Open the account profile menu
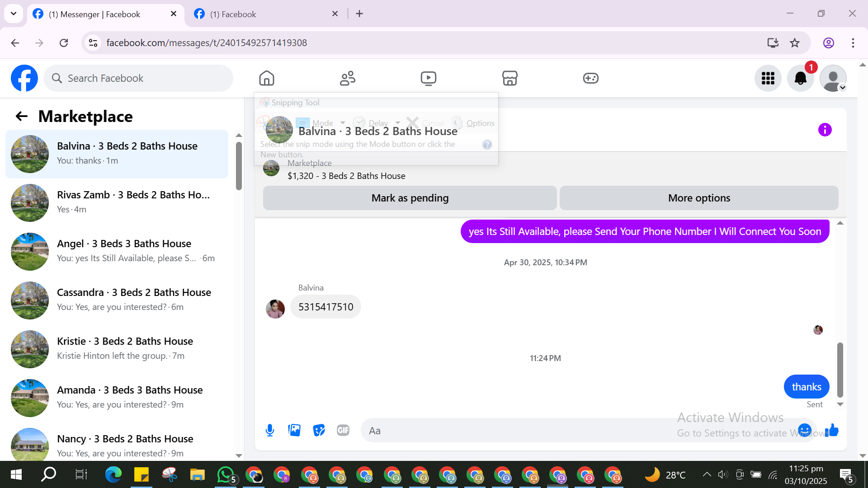The height and width of the screenshot is (488, 868). point(833,78)
